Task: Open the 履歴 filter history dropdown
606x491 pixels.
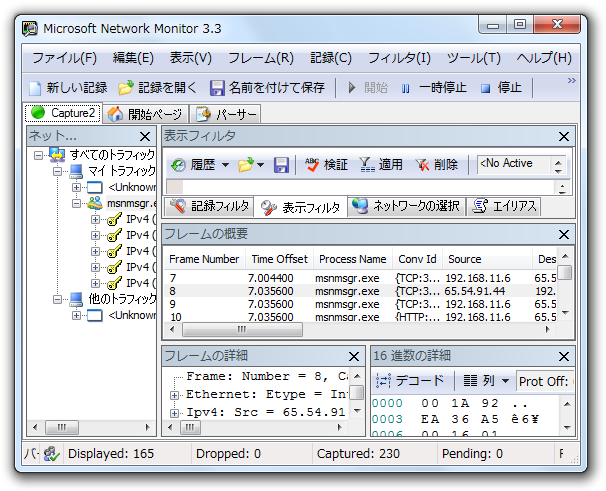Action: click(x=200, y=165)
